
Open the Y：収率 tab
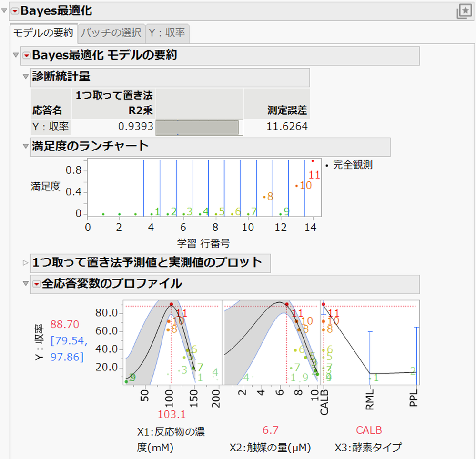pyautogui.click(x=167, y=33)
